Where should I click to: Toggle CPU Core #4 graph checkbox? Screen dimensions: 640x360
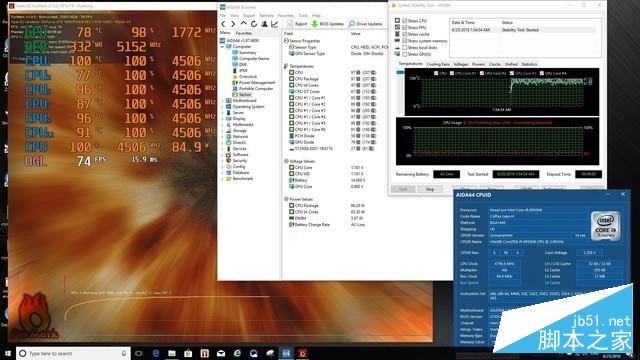click(542, 73)
